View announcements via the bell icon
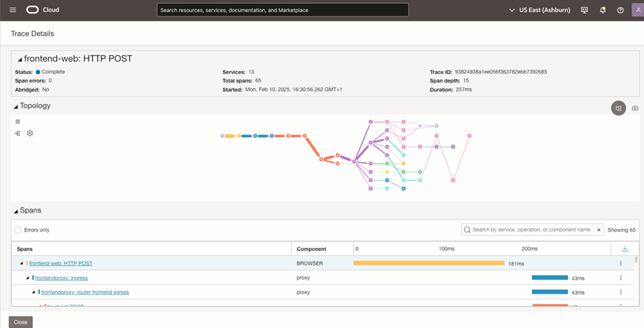 pyautogui.click(x=603, y=10)
